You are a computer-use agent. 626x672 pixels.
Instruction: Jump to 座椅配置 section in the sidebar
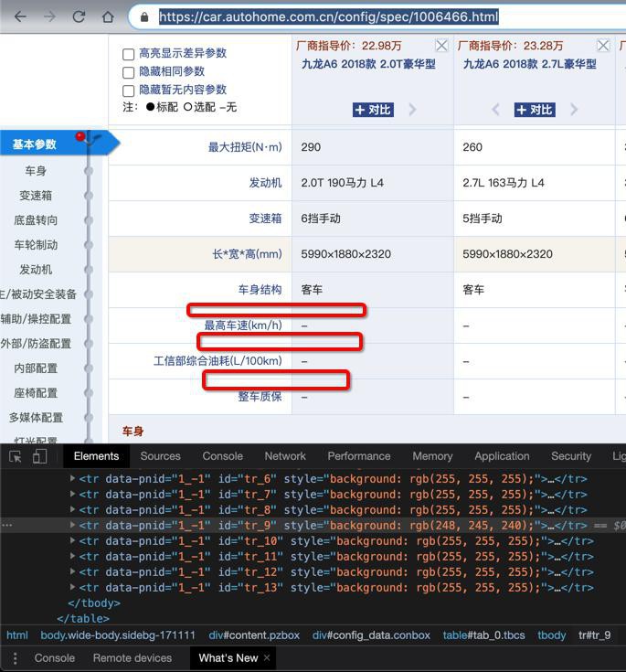36,393
